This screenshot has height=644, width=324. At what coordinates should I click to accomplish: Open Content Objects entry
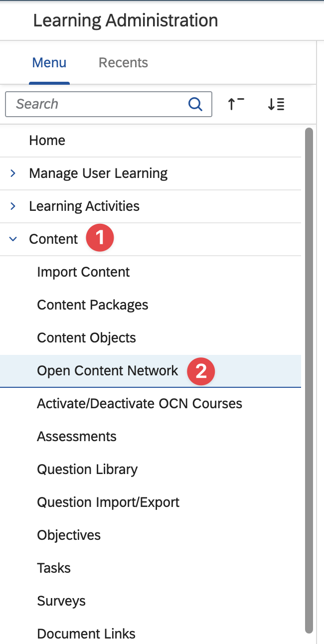(x=86, y=338)
